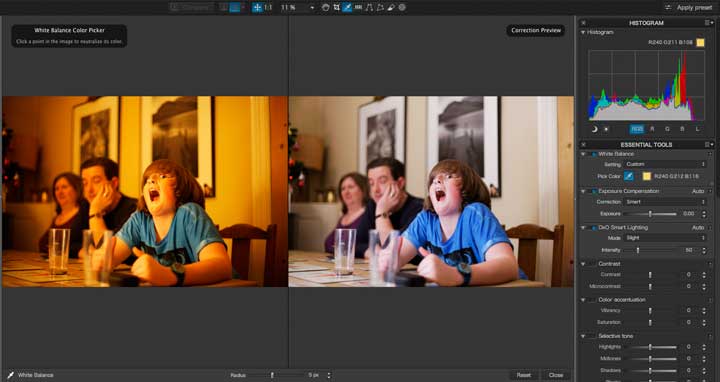Click the Highlights slider

point(650,347)
